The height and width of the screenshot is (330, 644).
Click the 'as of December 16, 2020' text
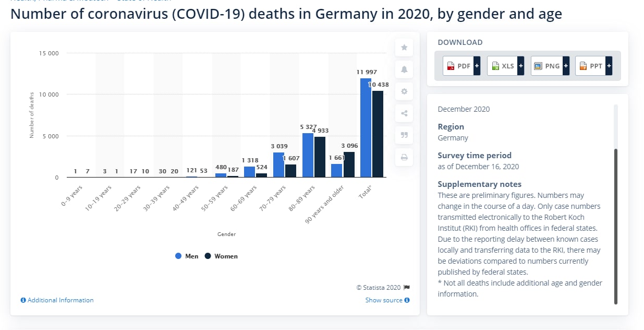click(x=478, y=167)
